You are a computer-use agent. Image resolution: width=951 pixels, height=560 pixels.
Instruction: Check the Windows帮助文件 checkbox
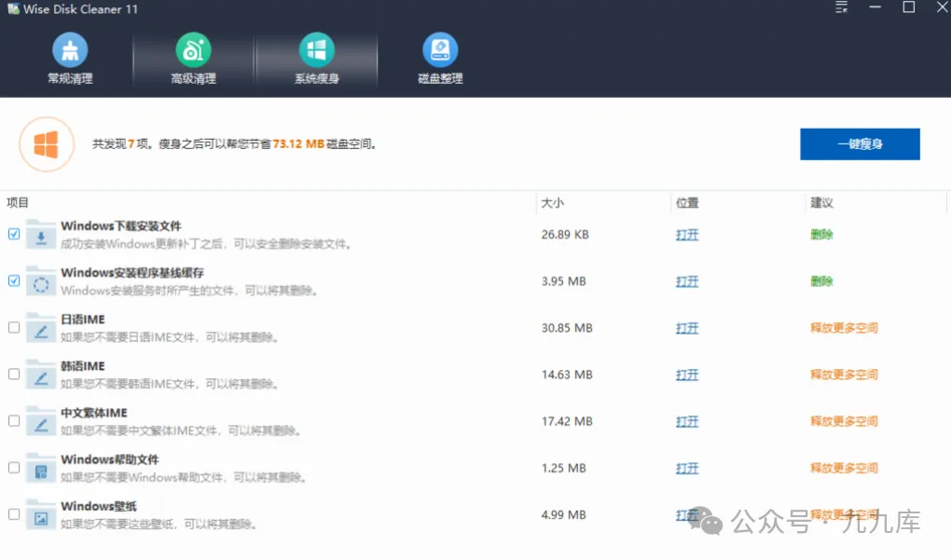click(x=14, y=467)
